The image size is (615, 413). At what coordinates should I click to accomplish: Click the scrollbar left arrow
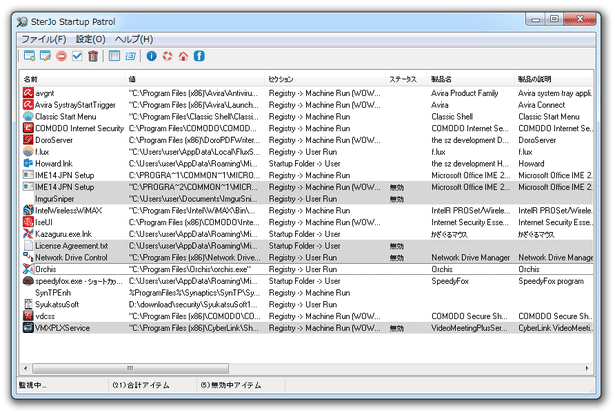click(x=25, y=368)
